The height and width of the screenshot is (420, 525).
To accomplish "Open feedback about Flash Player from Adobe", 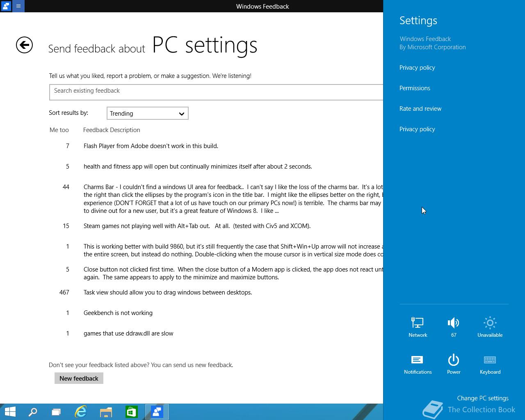I will (151, 146).
